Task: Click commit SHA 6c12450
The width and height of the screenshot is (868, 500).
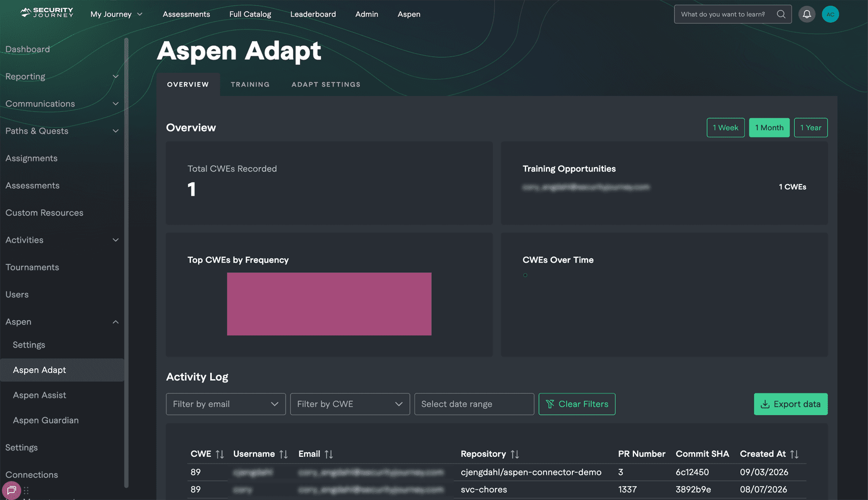Action: click(693, 472)
